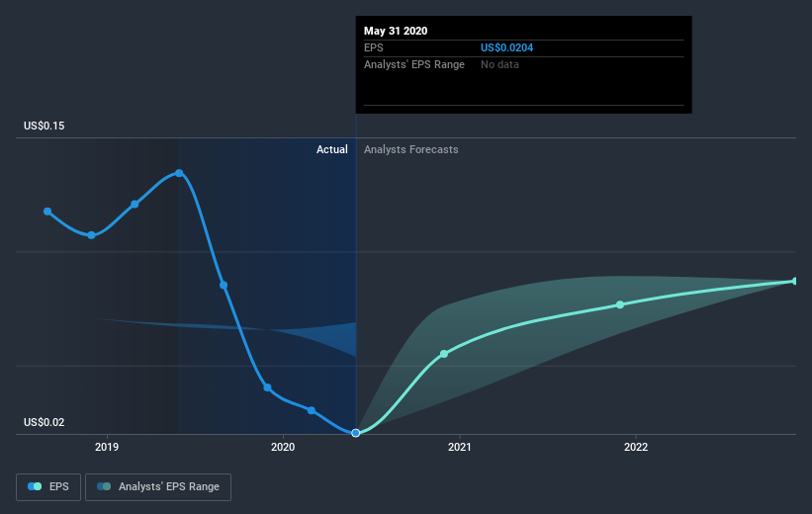Click the 2019 axis label
The width and height of the screenshot is (812, 514).
click(107, 447)
